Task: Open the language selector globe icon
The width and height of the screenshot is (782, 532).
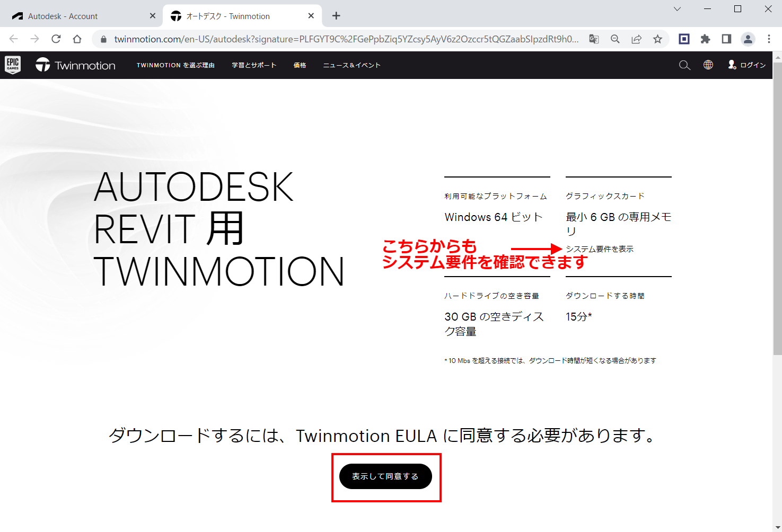Action: pyautogui.click(x=708, y=65)
